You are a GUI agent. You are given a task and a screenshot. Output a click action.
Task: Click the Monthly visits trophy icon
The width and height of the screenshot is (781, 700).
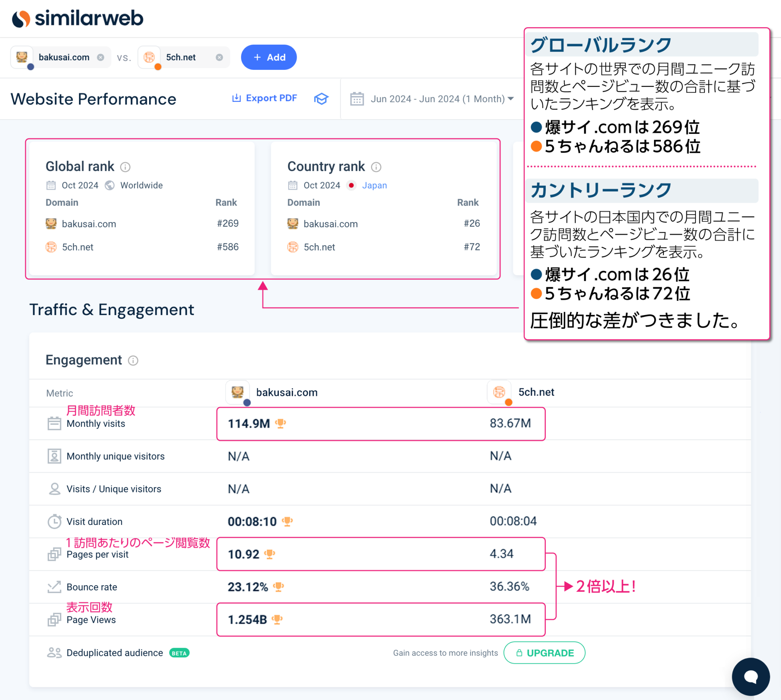tap(281, 423)
